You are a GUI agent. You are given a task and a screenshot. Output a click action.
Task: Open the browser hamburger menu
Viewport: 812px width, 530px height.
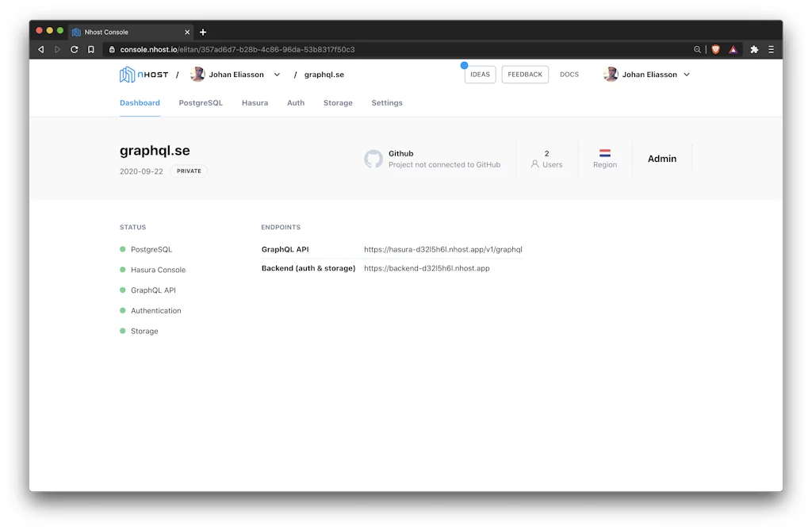point(770,48)
